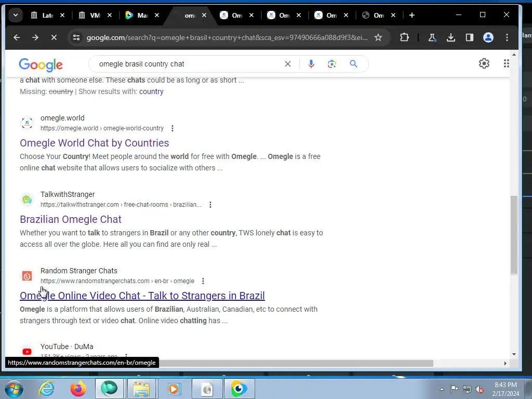Open the Google apps grid

506,63
